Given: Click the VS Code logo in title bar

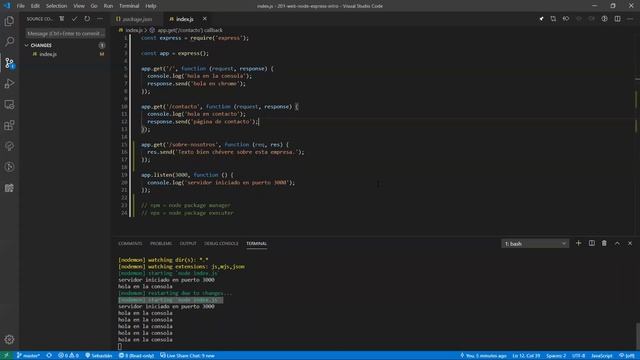Looking at the screenshot, I should (7, 6).
